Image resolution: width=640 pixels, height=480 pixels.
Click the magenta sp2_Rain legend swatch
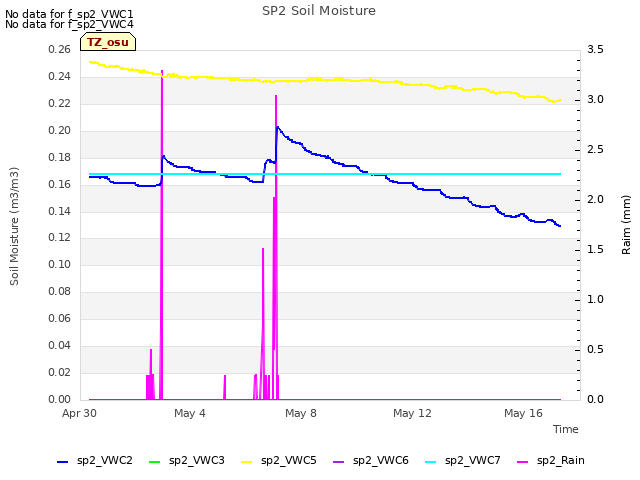tap(522, 462)
